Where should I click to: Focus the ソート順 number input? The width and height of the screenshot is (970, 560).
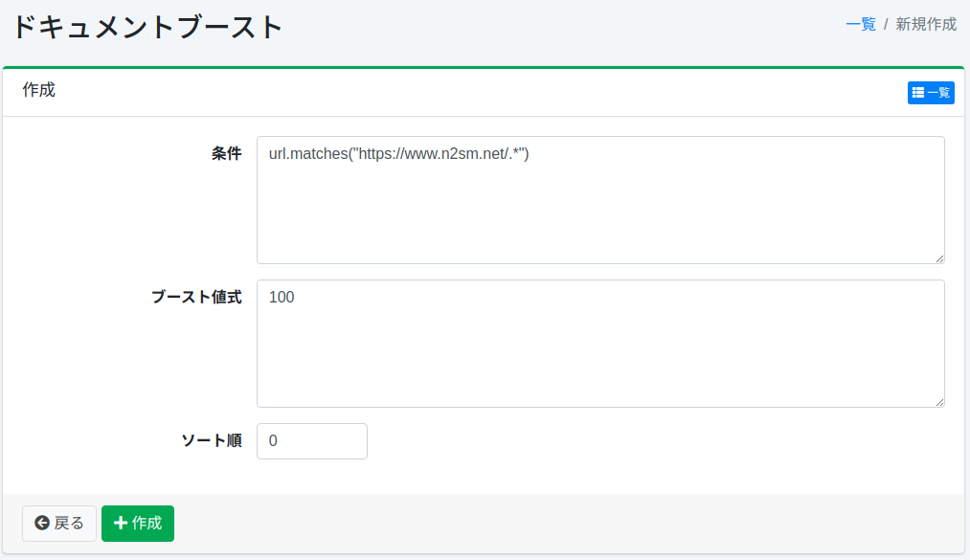tap(312, 441)
